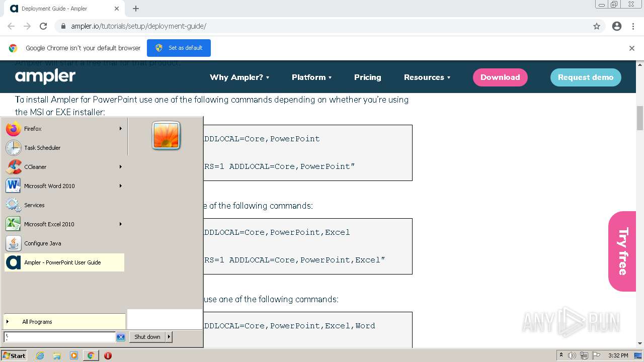
Task: Click the Start button
Action: coord(14,355)
